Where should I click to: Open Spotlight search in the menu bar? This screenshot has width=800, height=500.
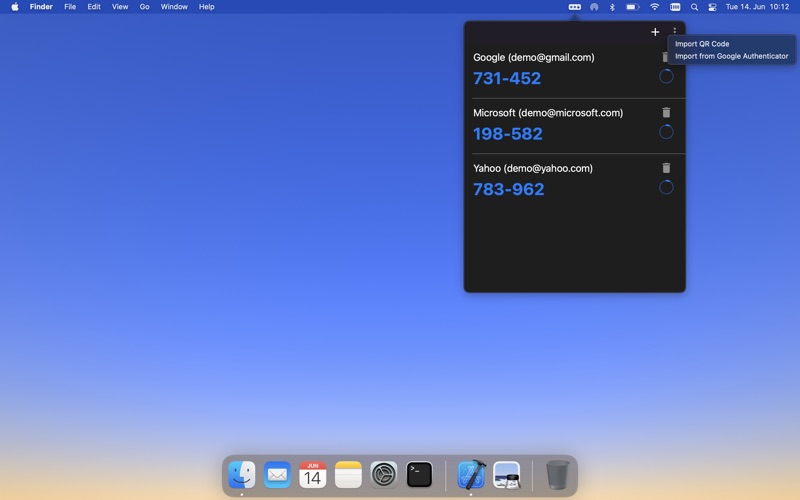click(694, 7)
